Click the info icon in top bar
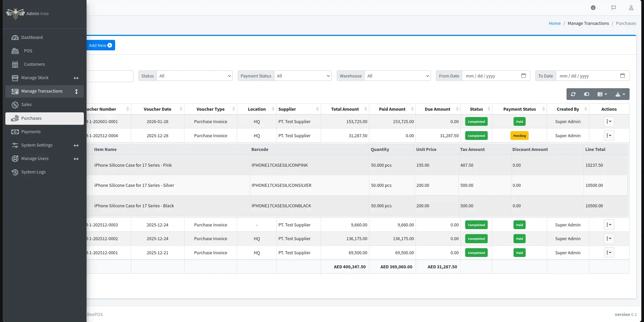 [593, 8]
